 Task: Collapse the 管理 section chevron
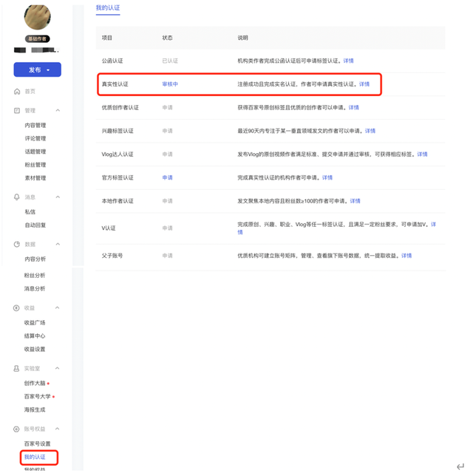(58, 110)
